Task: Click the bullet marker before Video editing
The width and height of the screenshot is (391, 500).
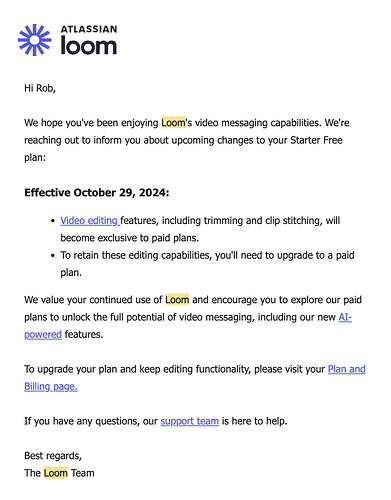Action: click(53, 221)
